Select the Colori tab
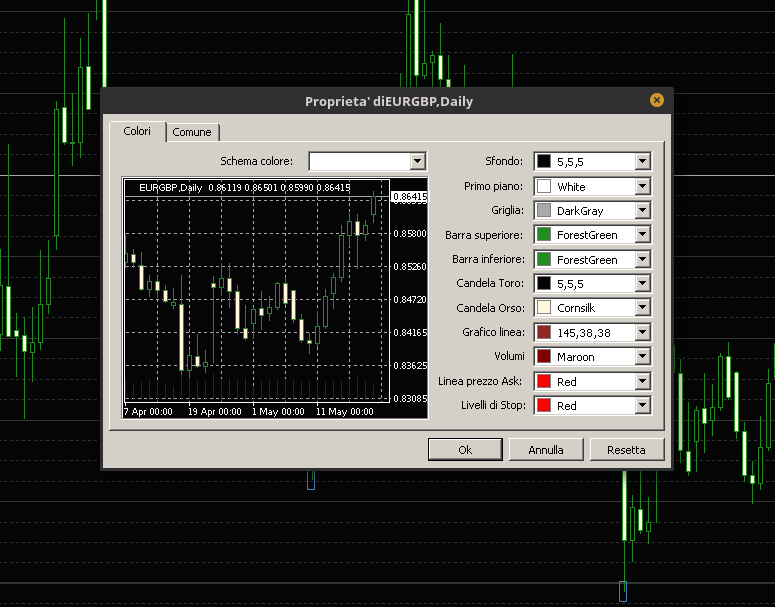Image resolution: width=775 pixels, height=607 pixels. tap(137, 131)
